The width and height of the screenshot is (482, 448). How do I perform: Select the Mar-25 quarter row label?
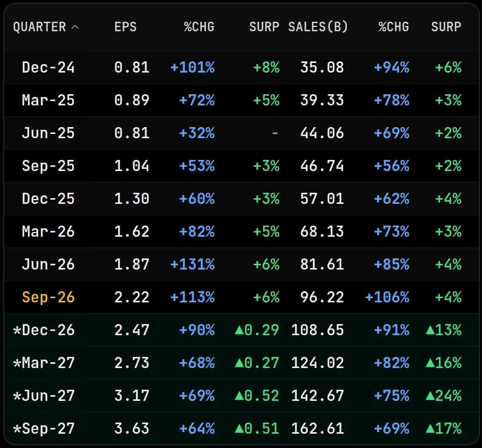click(x=48, y=100)
